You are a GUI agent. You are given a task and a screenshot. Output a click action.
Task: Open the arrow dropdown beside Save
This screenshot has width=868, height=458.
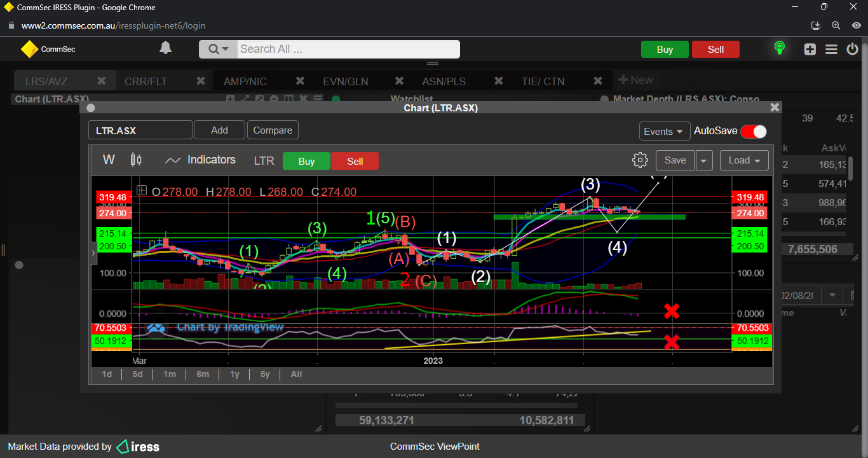pyautogui.click(x=704, y=160)
